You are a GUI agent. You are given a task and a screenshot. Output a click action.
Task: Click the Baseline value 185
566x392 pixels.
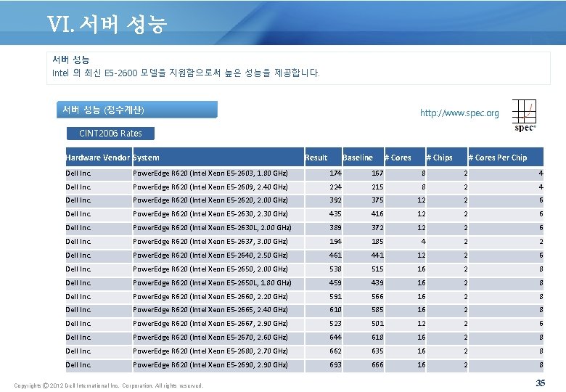click(x=377, y=242)
